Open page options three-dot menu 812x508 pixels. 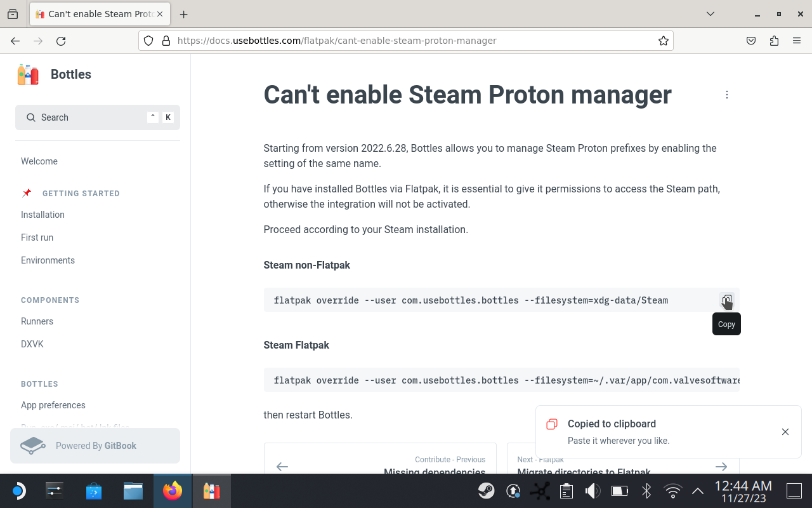(x=727, y=95)
